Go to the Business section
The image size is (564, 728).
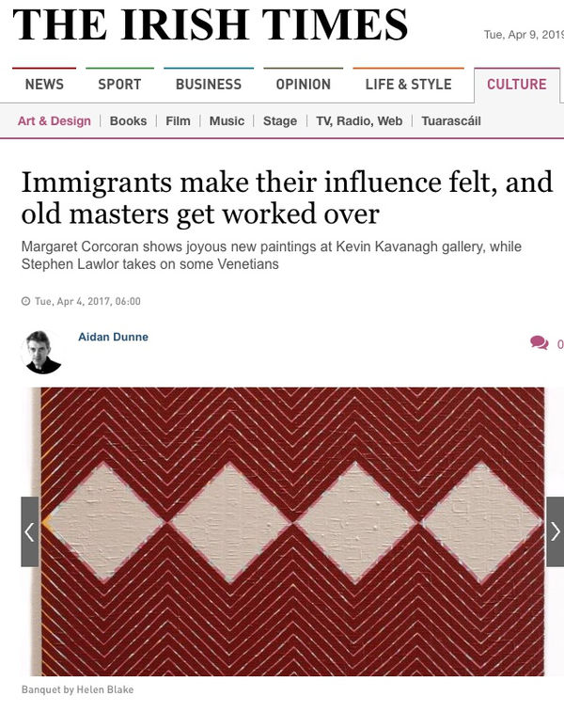coord(209,84)
